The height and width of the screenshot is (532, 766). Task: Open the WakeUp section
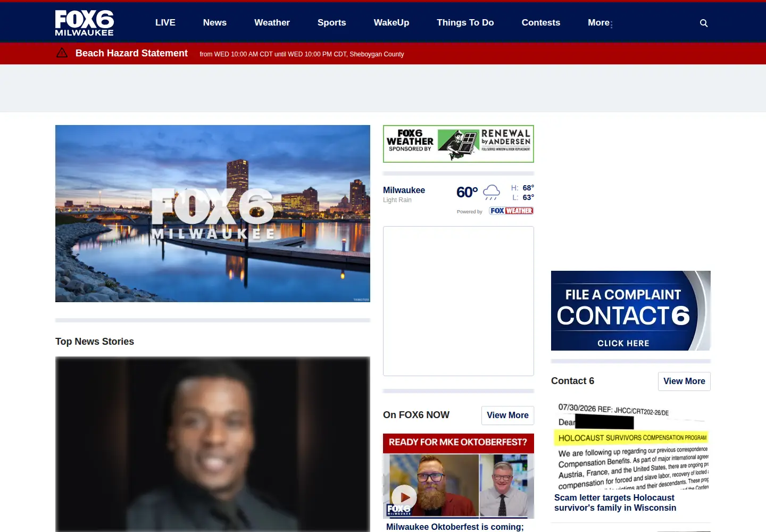[x=392, y=23]
